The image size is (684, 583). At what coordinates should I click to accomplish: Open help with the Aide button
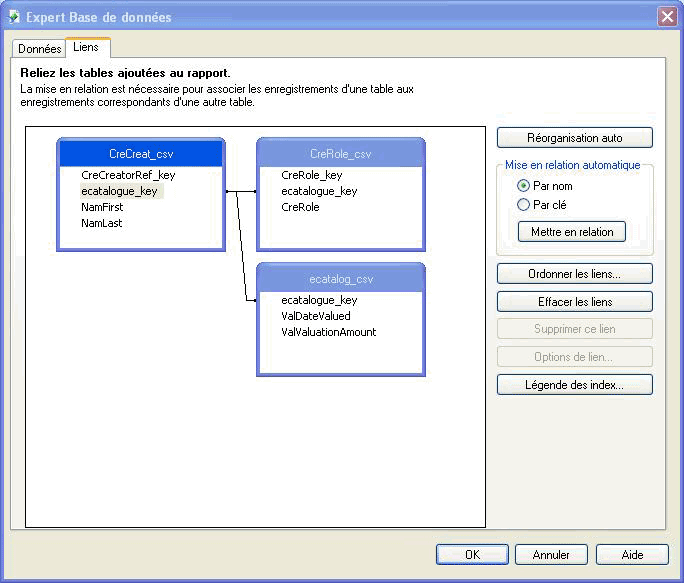pos(632,555)
